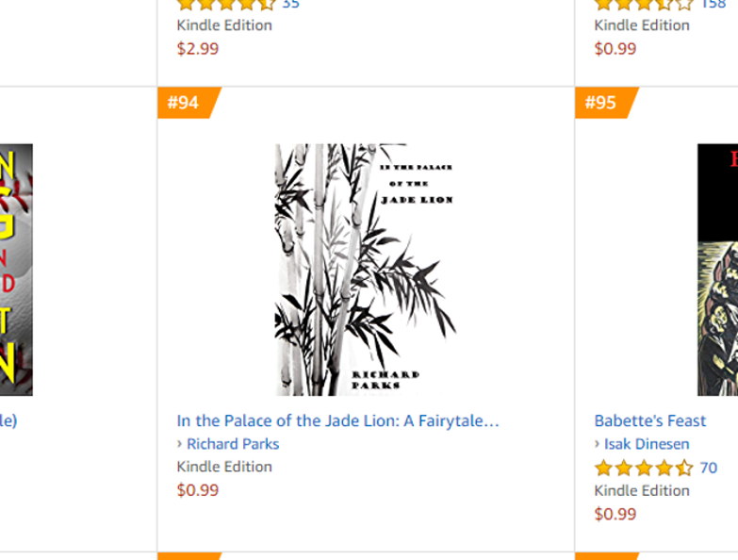Click the $0.99 price under Richard Parks
Screen dimensions: 738x560
198,490
